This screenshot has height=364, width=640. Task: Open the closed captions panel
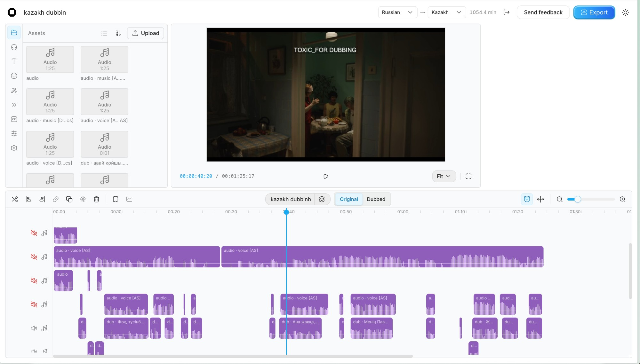14,119
